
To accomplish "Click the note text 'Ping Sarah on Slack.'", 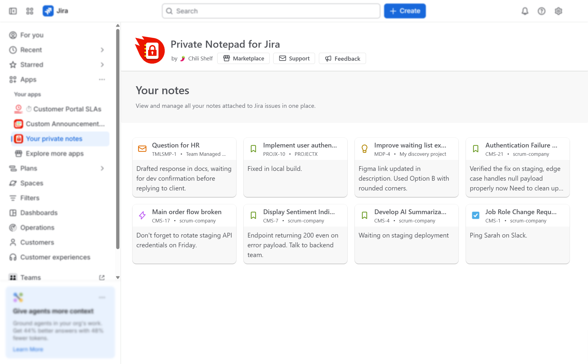I will click(498, 235).
